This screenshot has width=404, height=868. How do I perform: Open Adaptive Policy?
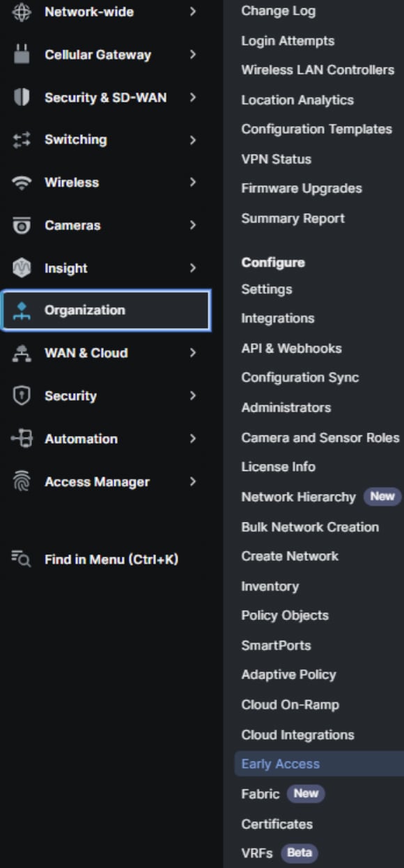(x=288, y=675)
